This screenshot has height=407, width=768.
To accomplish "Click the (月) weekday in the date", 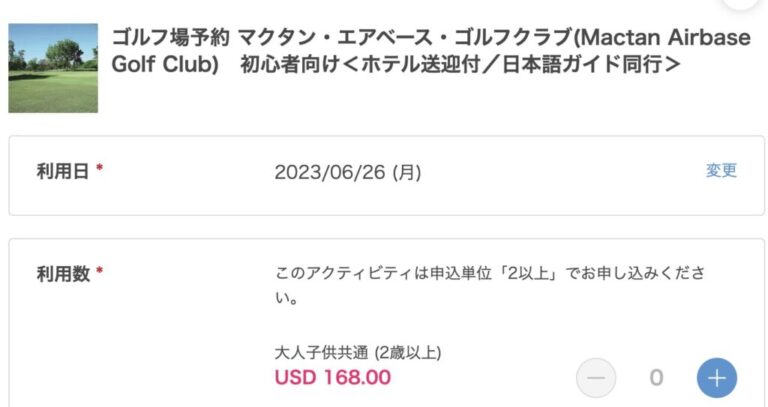I will pyautogui.click(x=406, y=172).
